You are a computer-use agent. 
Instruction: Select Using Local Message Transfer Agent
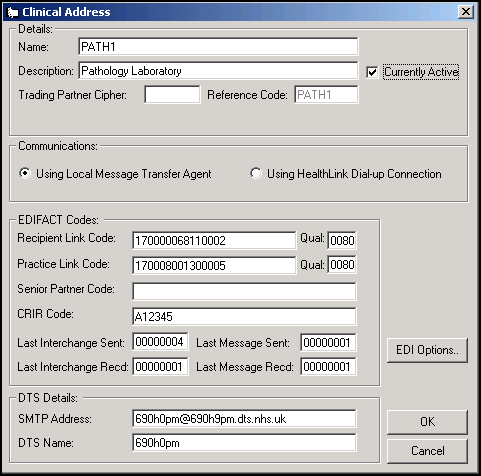pos(25,173)
